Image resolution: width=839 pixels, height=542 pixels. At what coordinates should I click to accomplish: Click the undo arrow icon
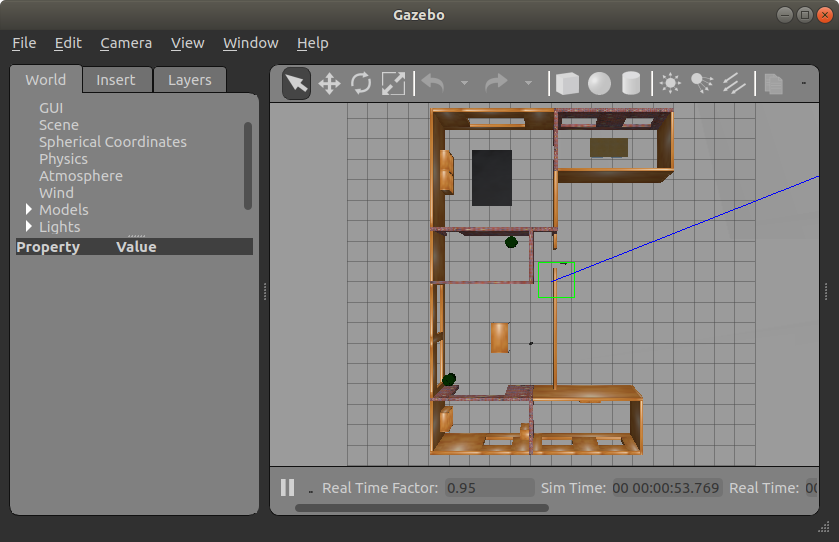(x=433, y=83)
